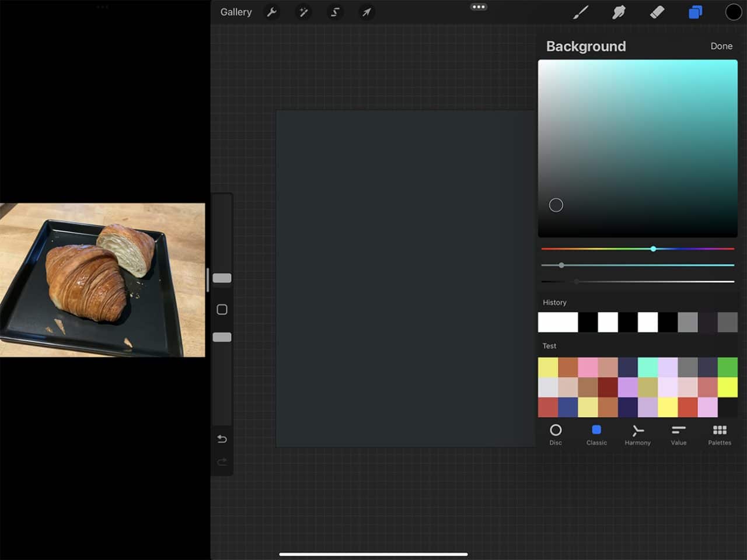Select the Eraser tool

(x=657, y=12)
